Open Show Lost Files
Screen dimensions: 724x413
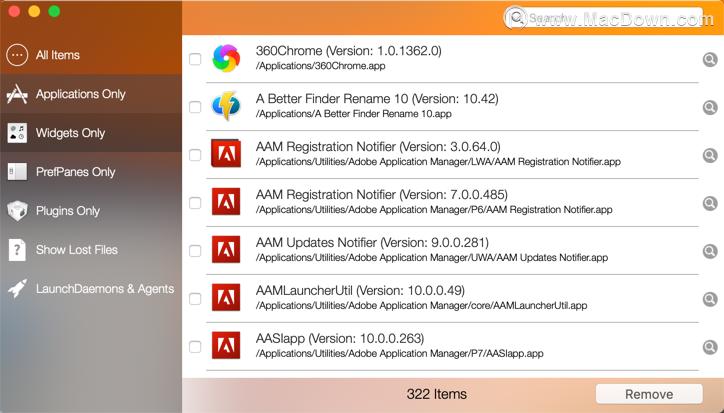91,250
